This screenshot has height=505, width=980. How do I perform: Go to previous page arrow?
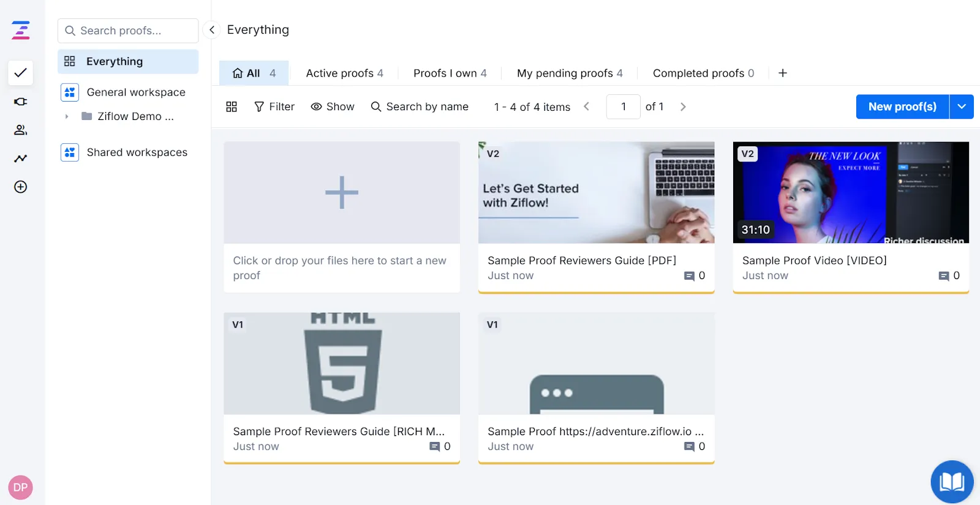tap(586, 107)
